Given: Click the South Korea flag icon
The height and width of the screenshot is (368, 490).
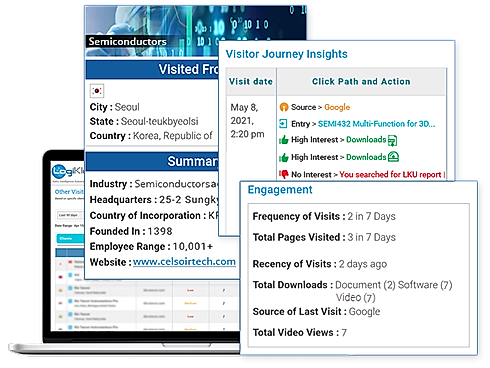Looking at the screenshot, I should pos(97,91).
